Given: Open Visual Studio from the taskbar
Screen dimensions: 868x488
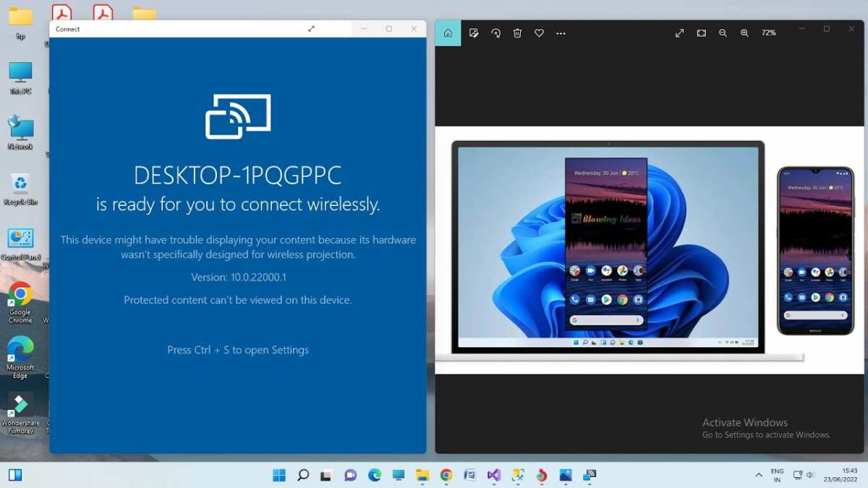Looking at the screenshot, I should point(494,475).
